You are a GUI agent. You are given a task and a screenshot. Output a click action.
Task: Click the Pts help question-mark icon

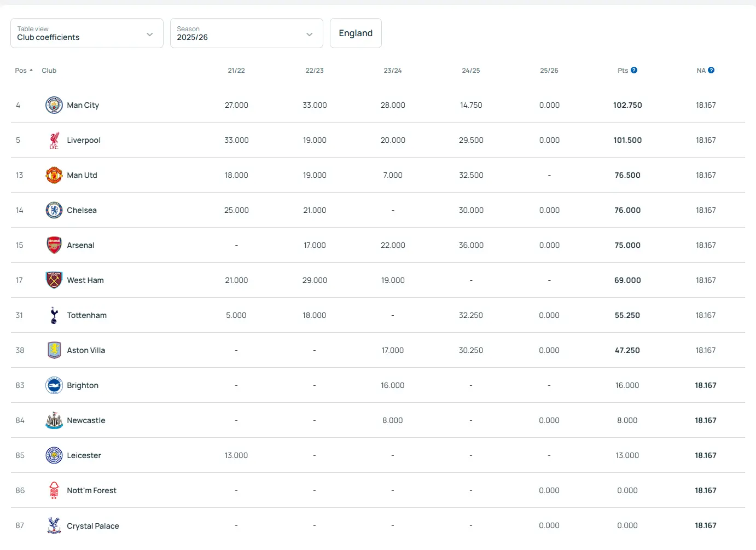pyautogui.click(x=634, y=70)
